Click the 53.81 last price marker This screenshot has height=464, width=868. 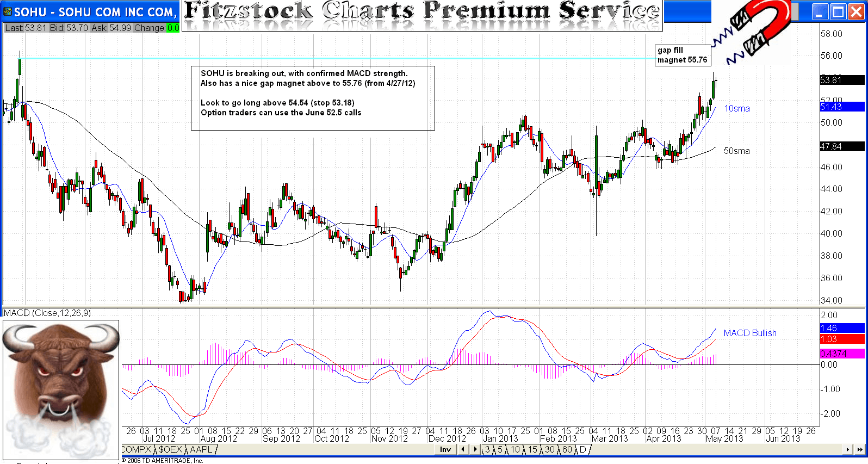click(x=842, y=80)
